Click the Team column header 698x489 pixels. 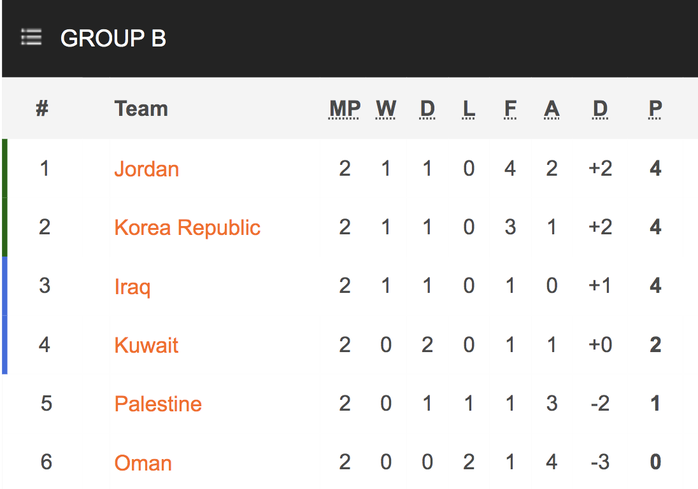141,109
